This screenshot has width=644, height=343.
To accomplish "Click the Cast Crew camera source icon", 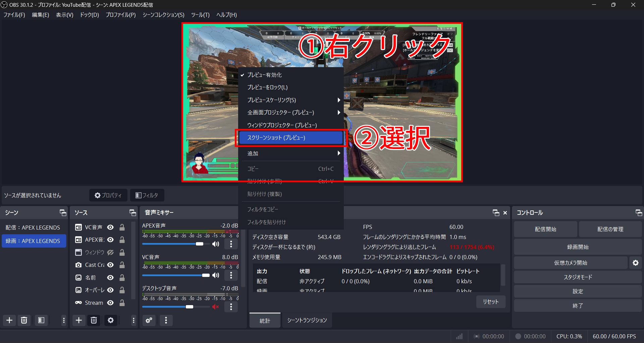I will tap(78, 265).
